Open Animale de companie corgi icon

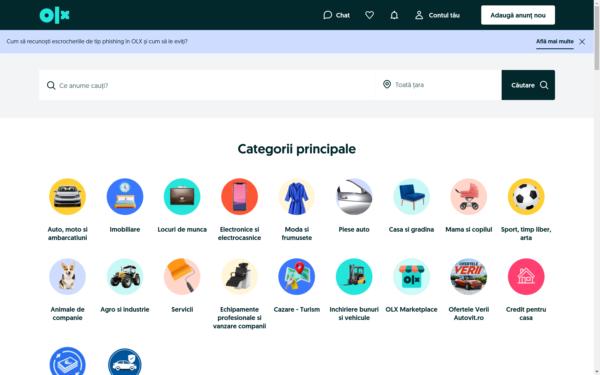(67, 277)
